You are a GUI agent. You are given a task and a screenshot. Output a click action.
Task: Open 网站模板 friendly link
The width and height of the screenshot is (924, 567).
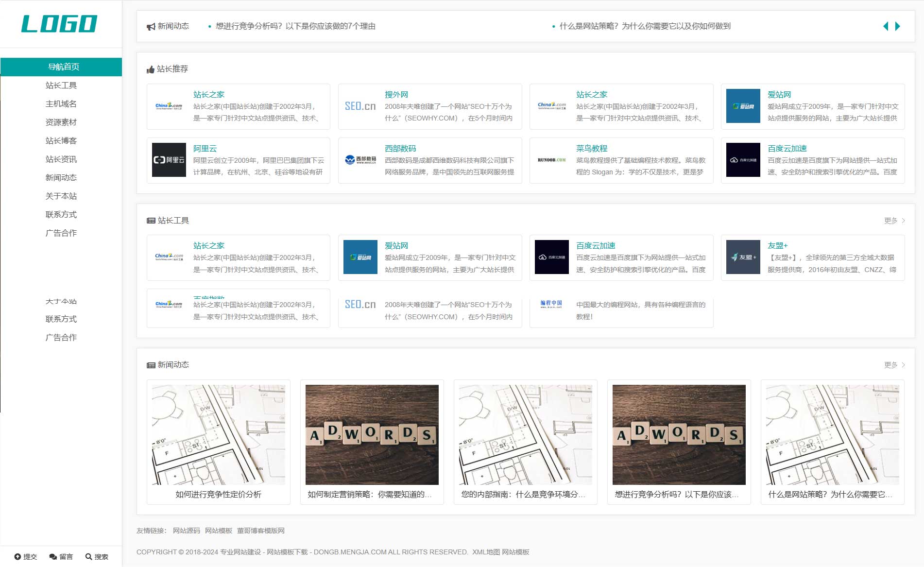219,531
